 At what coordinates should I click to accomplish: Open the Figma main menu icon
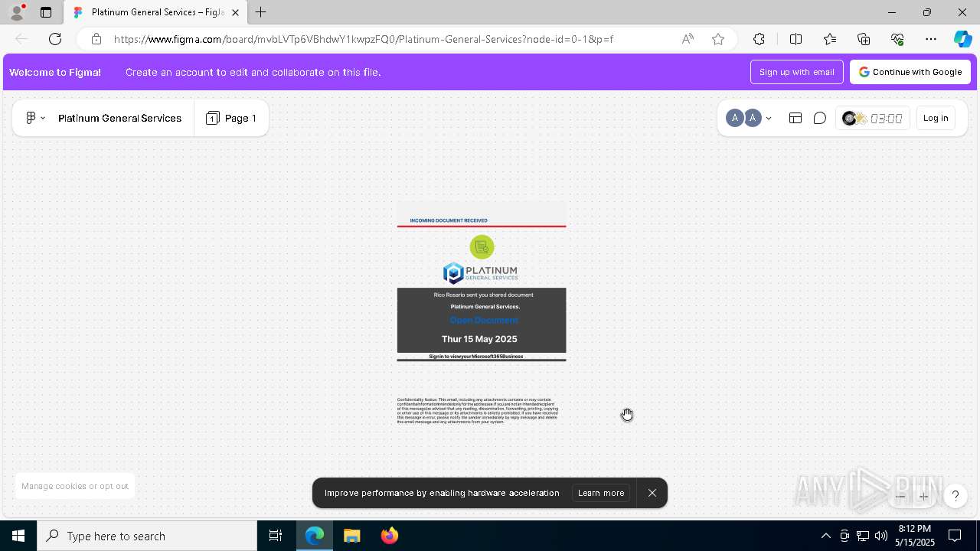35,118
